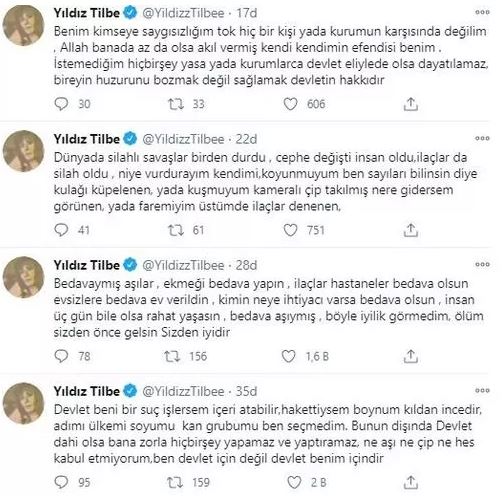The width and height of the screenshot is (504, 496).
Task: Open Yıldız Tilbe profile name on 35d tweet
Action: 87,391
